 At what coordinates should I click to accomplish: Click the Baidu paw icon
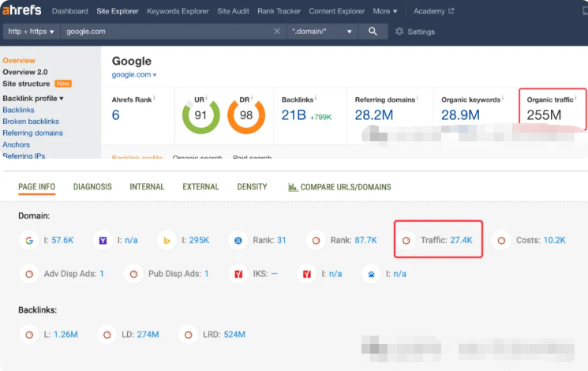point(370,274)
